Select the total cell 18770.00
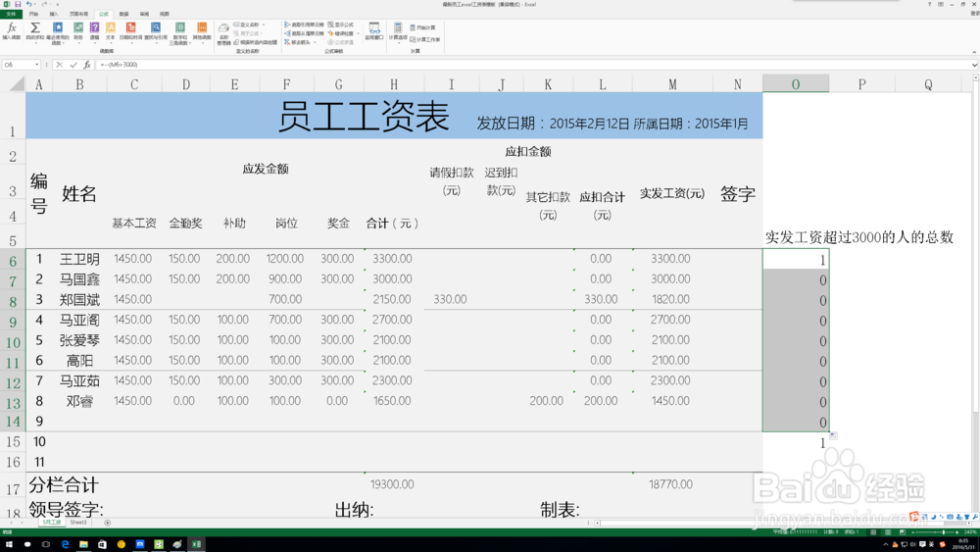 (x=672, y=484)
